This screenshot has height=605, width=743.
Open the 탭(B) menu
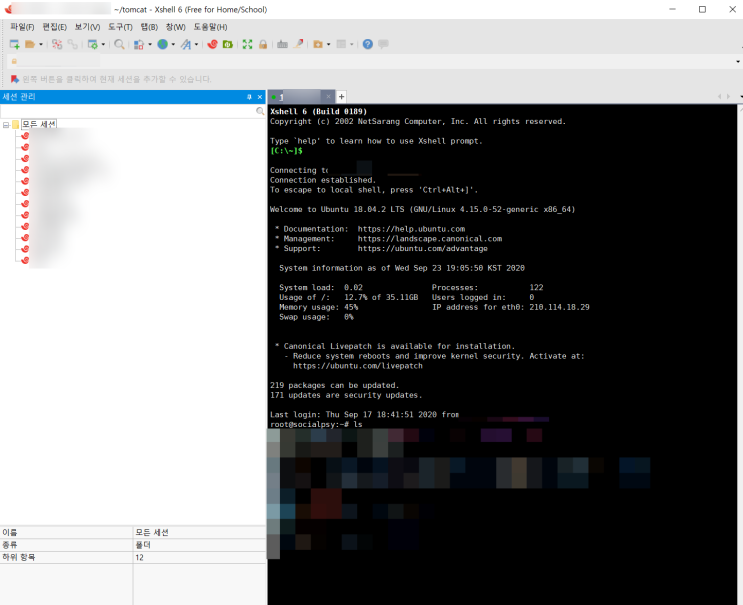[x=149, y=27]
